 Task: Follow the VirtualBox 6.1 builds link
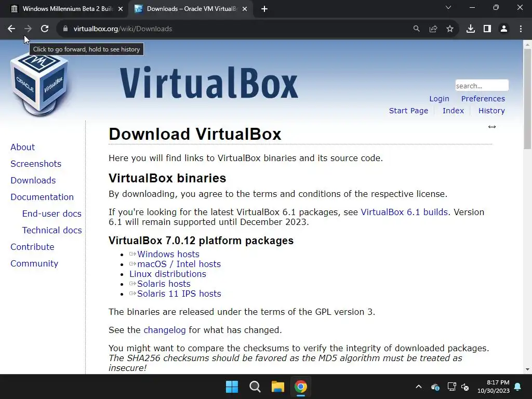[404, 212]
